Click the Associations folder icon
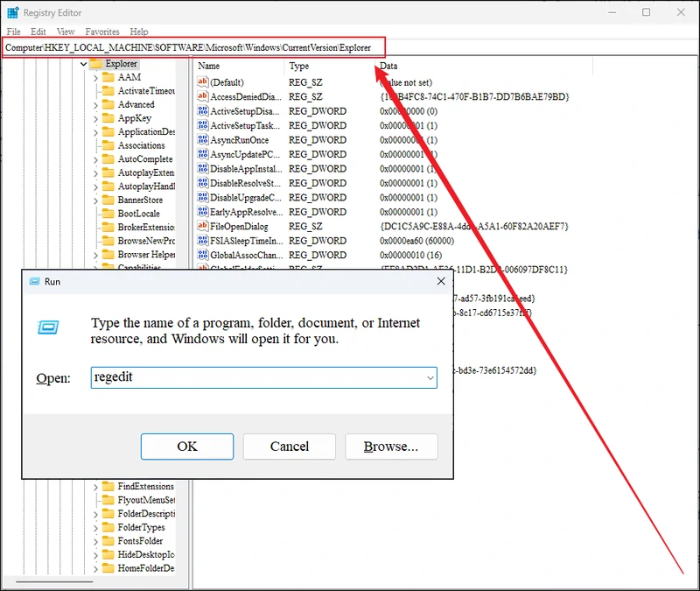700x591 pixels. pos(108,145)
